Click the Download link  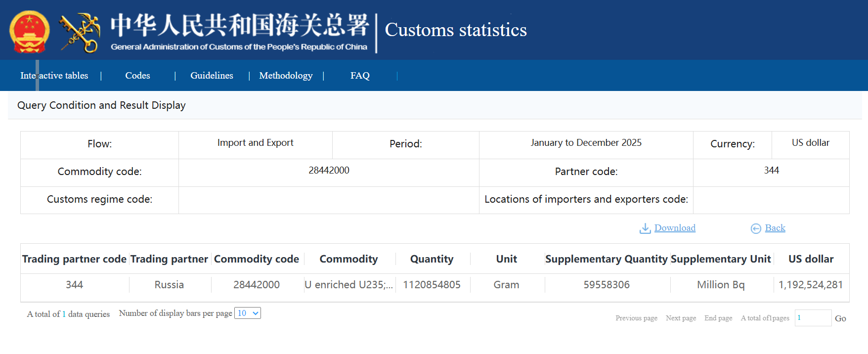pyautogui.click(x=675, y=228)
